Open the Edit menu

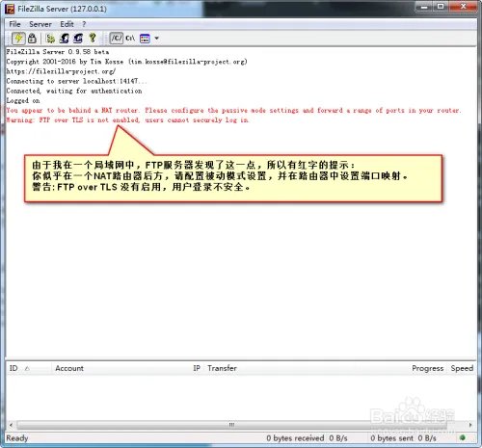point(67,24)
